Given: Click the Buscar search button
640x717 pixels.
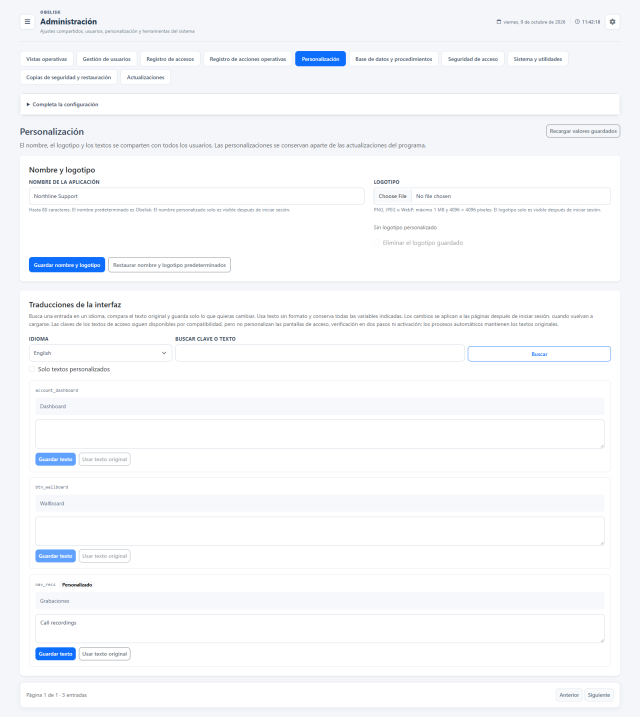Looking at the screenshot, I should click(539, 354).
